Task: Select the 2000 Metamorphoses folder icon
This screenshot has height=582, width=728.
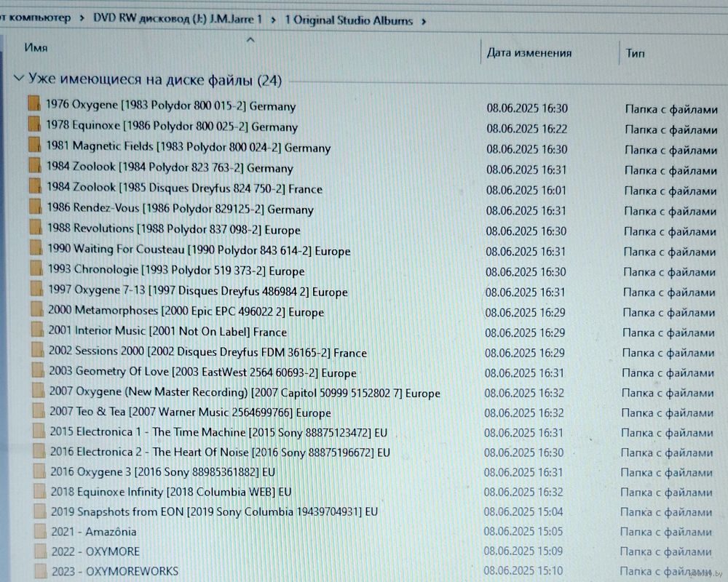Action: coord(37,309)
